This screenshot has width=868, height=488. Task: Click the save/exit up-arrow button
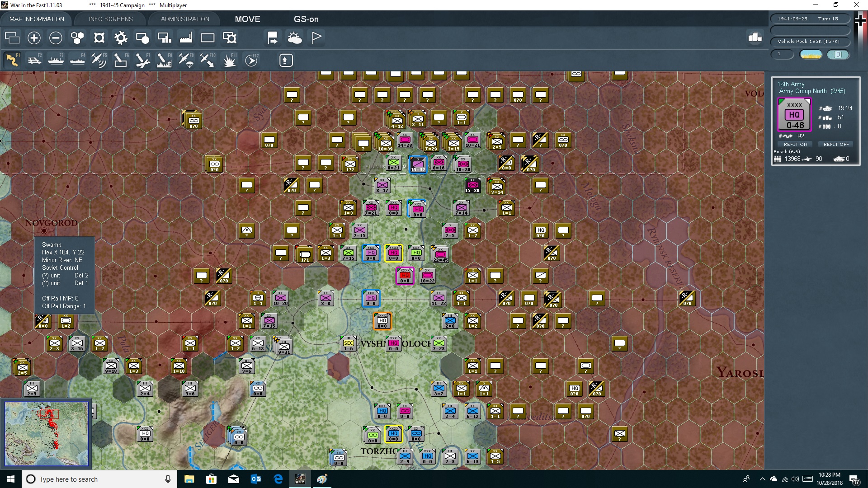pos(286,60)
